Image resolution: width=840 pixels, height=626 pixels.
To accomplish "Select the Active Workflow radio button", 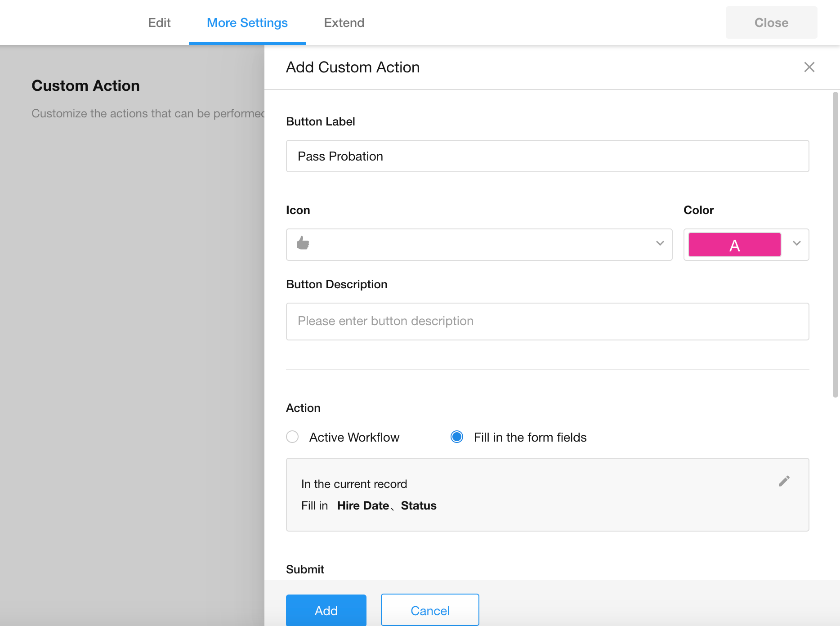I will [292, 437].
